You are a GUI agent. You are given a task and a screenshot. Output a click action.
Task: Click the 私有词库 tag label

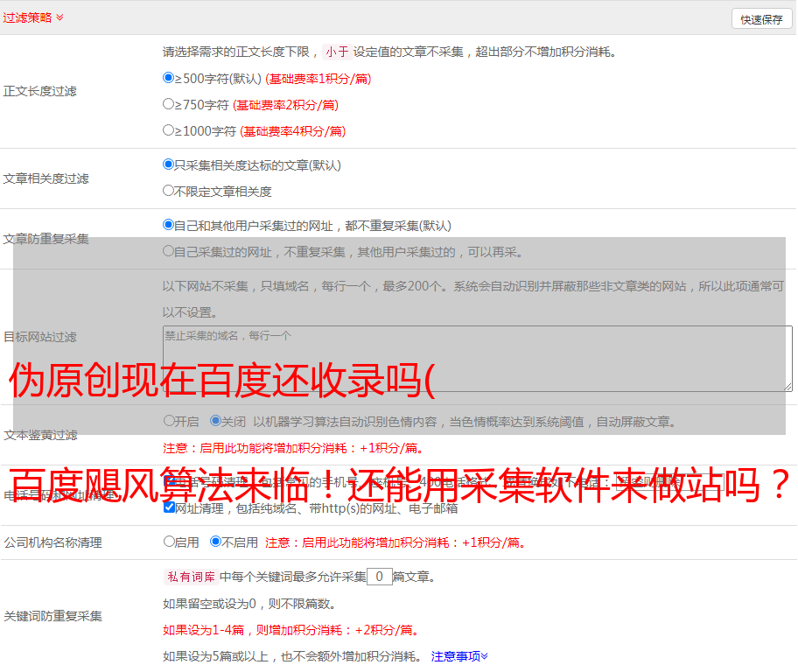[189, 577]
